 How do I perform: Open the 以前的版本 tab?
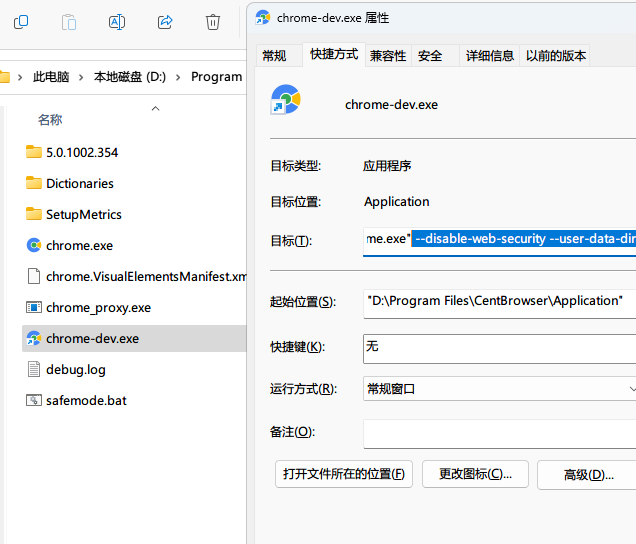click(x=555, y=56)
